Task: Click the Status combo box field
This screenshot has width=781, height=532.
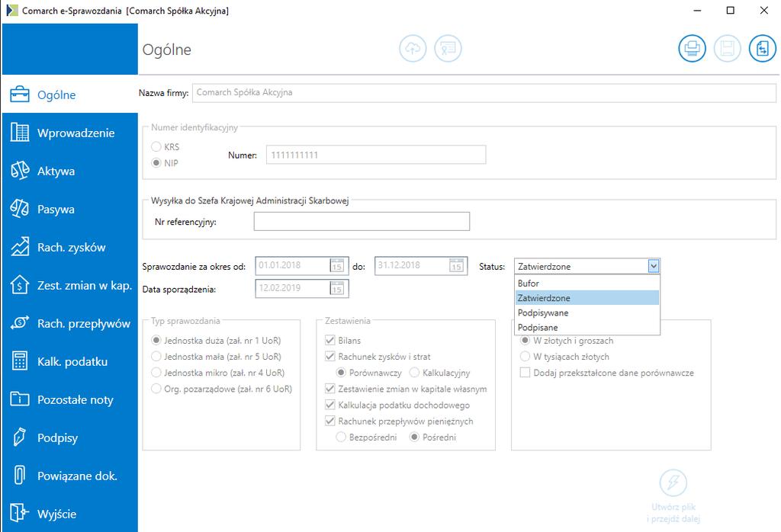Action: click(x=587, y=266)
